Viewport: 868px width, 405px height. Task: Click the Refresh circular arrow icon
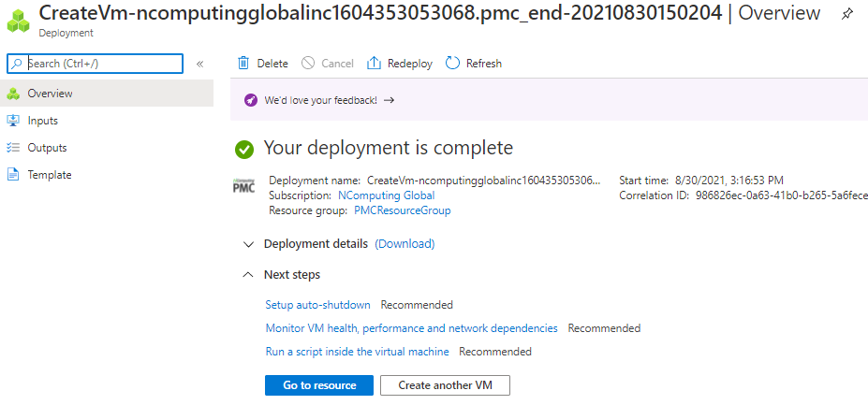click(x=452, y=63)
